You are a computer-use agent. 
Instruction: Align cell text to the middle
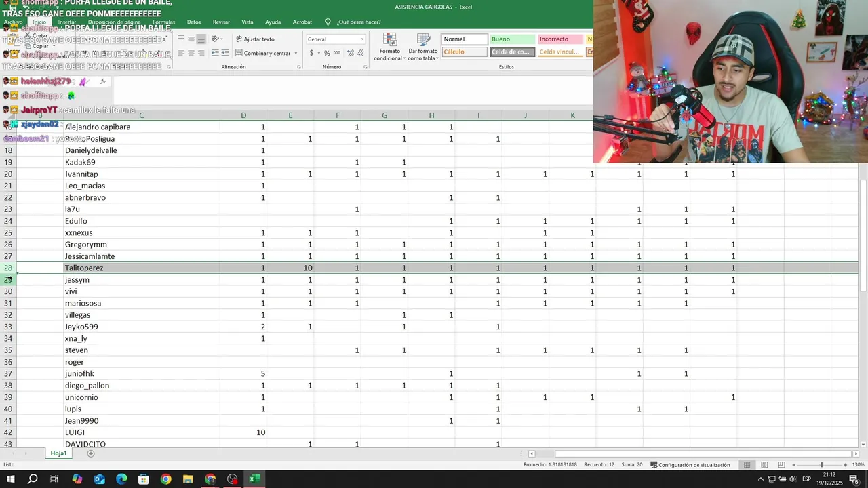[191, 39]
